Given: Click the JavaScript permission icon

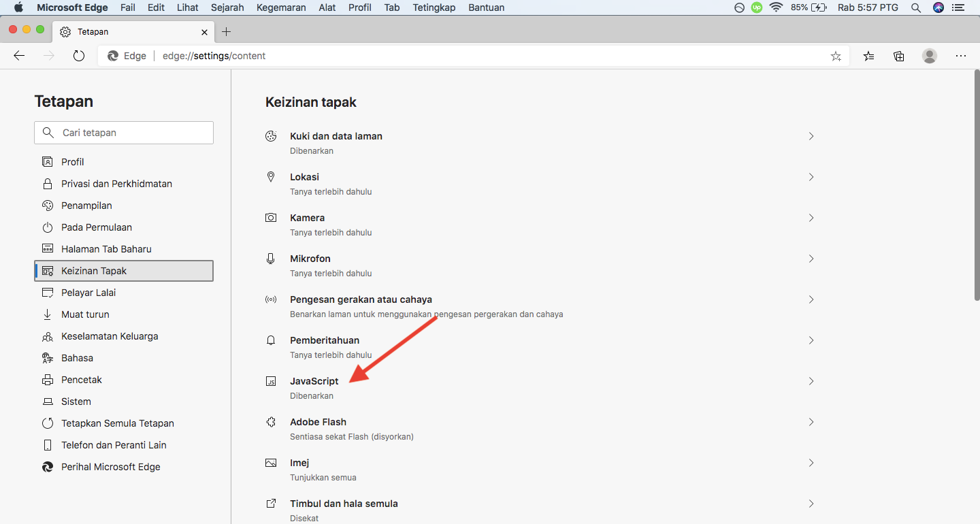Looking at the screenshot, I should pyautogui.click(x=271, y=382).
